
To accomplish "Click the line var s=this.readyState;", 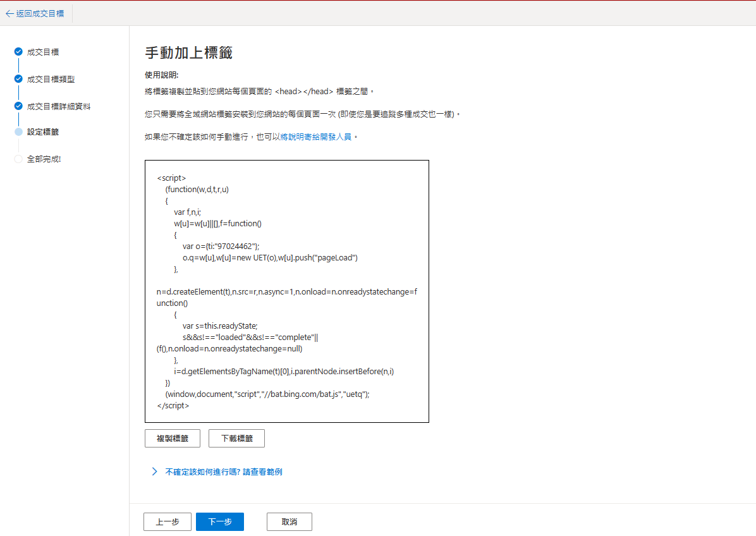I will [x=220, y=326].
